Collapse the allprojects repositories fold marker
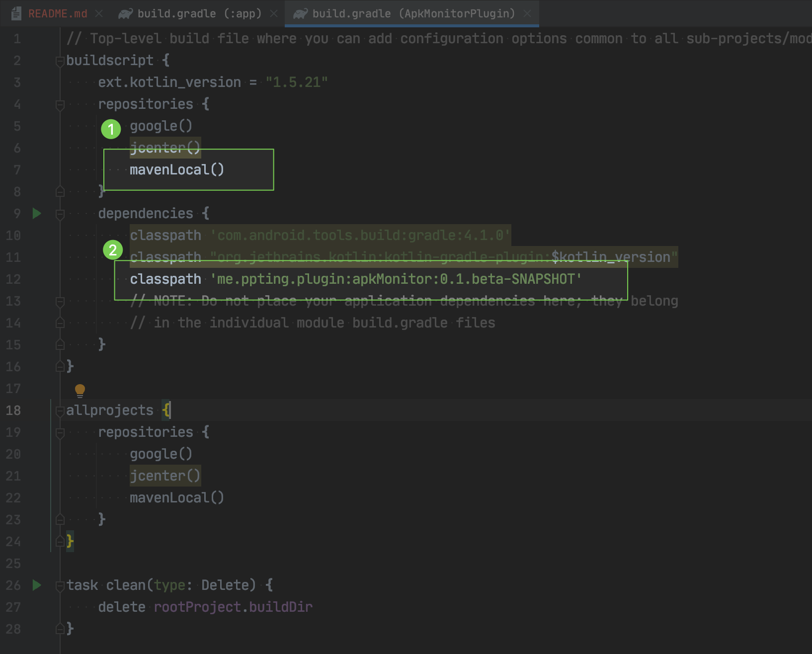The height and width of the screenshot is (654, 812). 60,433
